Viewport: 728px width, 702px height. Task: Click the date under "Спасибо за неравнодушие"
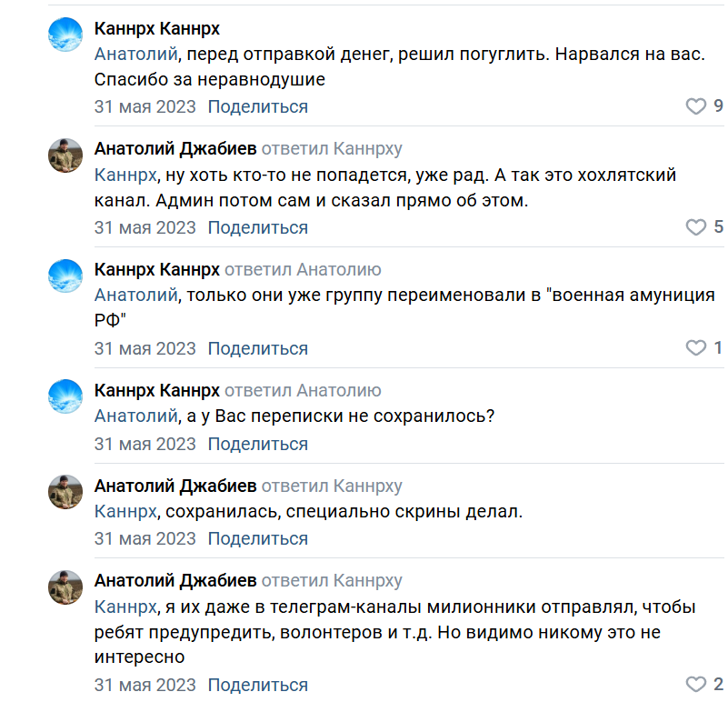[145, 106]
